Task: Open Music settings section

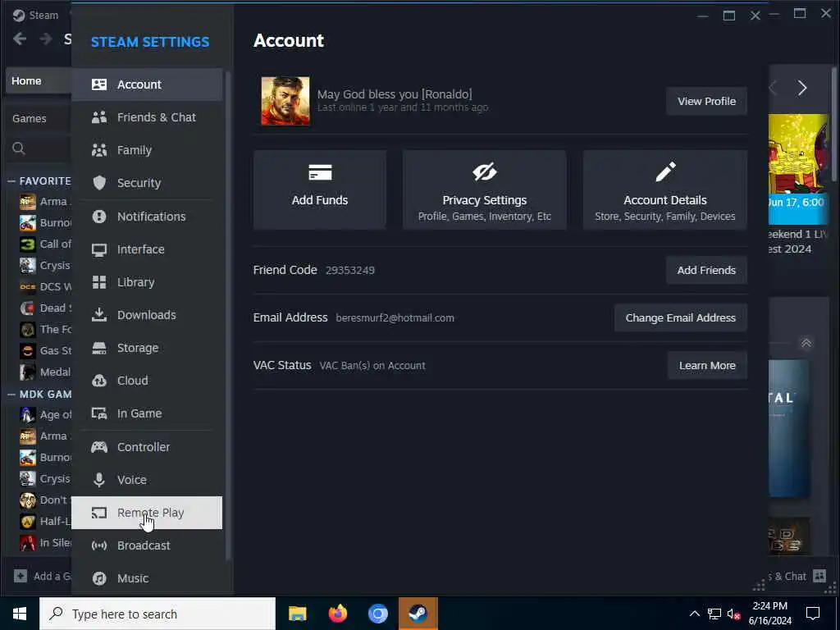Action: [x=147, y=578]
